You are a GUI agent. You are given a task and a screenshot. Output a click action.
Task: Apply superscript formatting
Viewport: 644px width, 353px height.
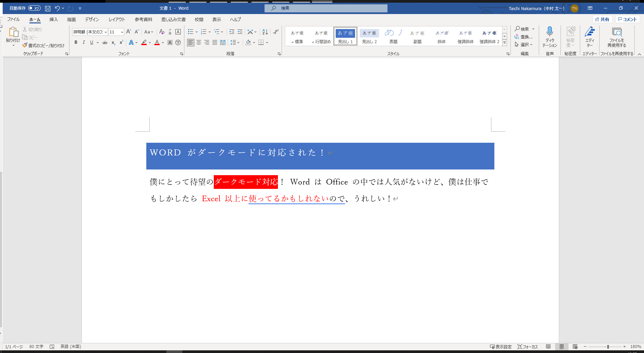121,42
